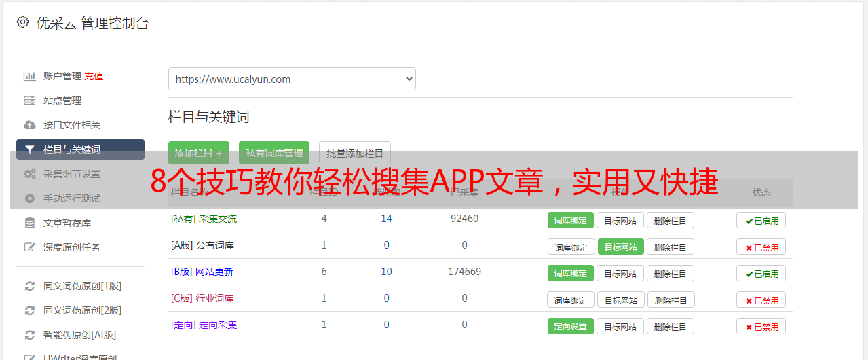
Task: Click the gears icon for 采集细节设置
Action: [29, 174]
